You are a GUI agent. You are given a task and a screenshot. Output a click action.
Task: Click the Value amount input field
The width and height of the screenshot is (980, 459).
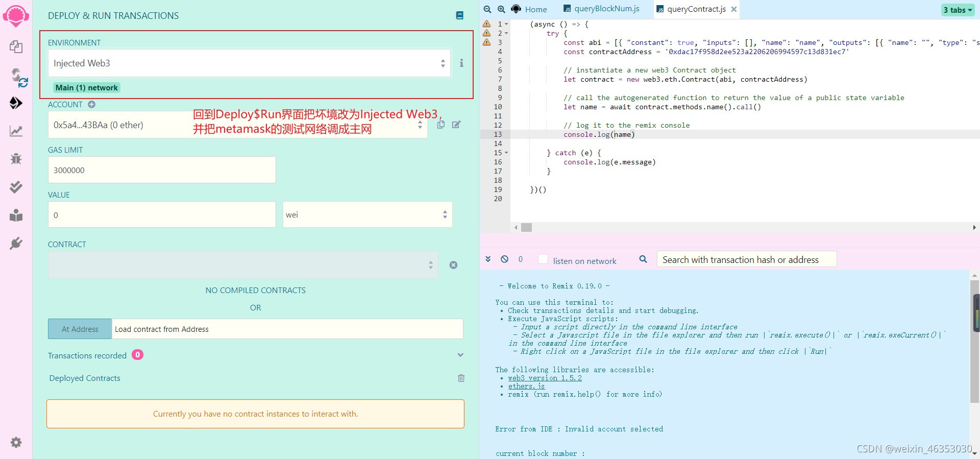click(162, 214)
